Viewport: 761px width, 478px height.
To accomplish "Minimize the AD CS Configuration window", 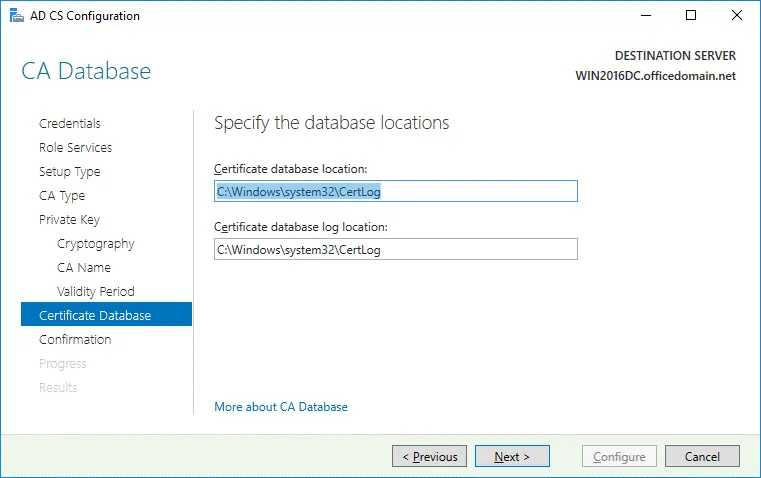I will (x=645, y=16).
